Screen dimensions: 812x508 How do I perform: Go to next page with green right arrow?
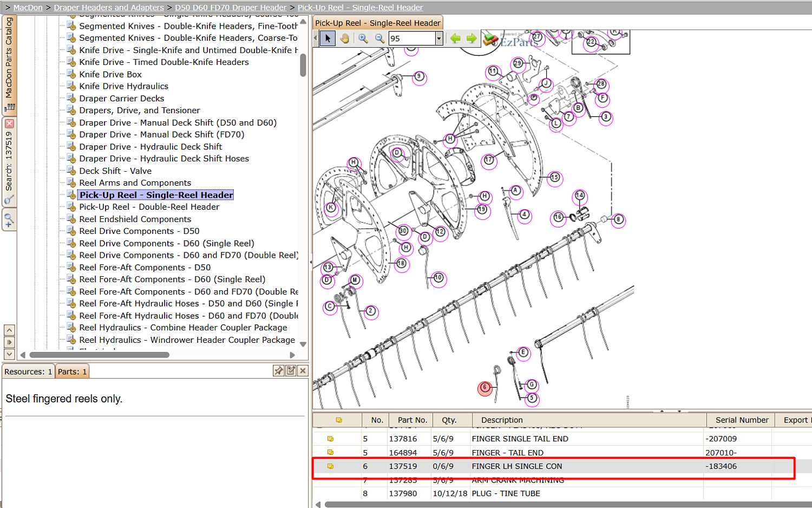[x=472, y=38]
